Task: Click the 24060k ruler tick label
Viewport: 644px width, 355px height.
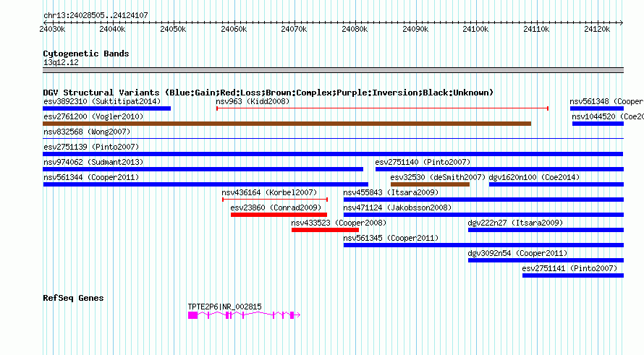Action: tap(234, 29)
